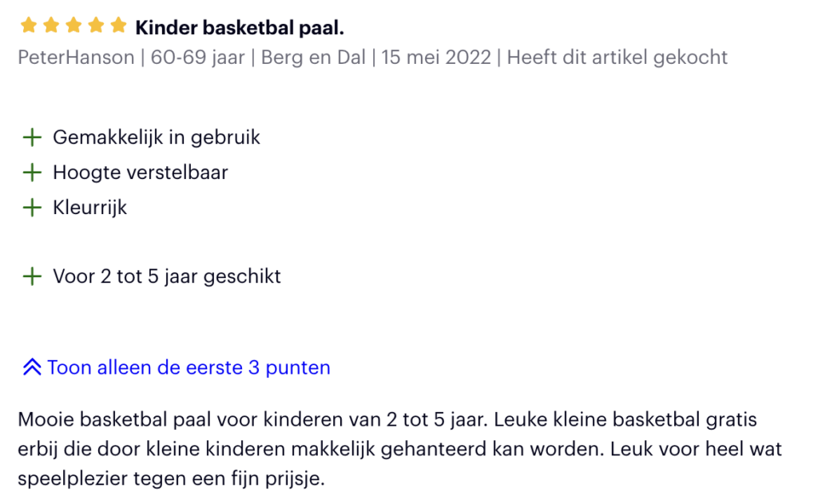Click the Hoogte verstelbaar pro text

pyautogui.click(x=141, y=173)
